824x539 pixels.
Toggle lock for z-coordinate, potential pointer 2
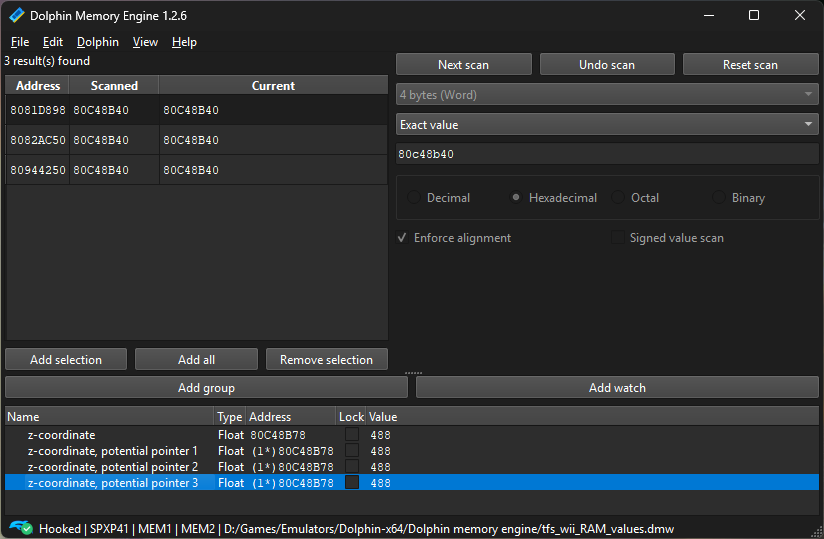click(x=352, y=467)
